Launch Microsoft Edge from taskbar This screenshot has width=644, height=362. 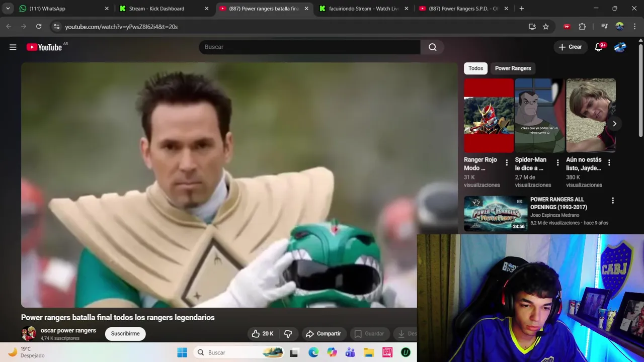[313, 352]
